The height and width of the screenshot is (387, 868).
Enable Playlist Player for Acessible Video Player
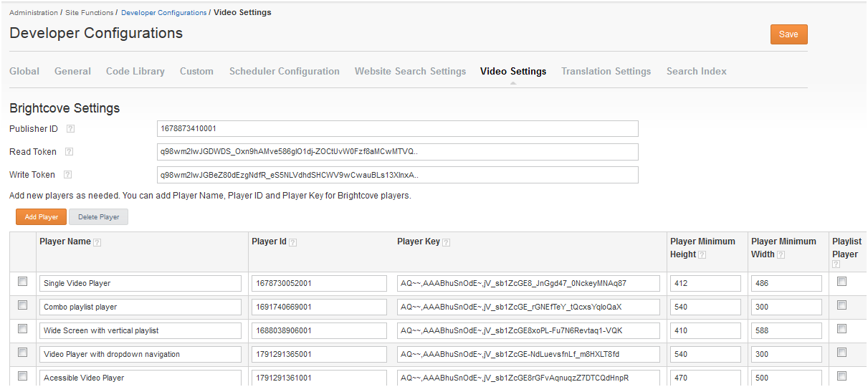click(x=842, y=376)
